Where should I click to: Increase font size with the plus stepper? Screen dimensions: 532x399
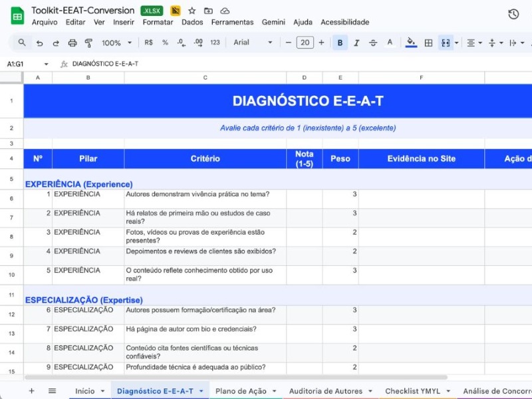click(x=322, y=43)
